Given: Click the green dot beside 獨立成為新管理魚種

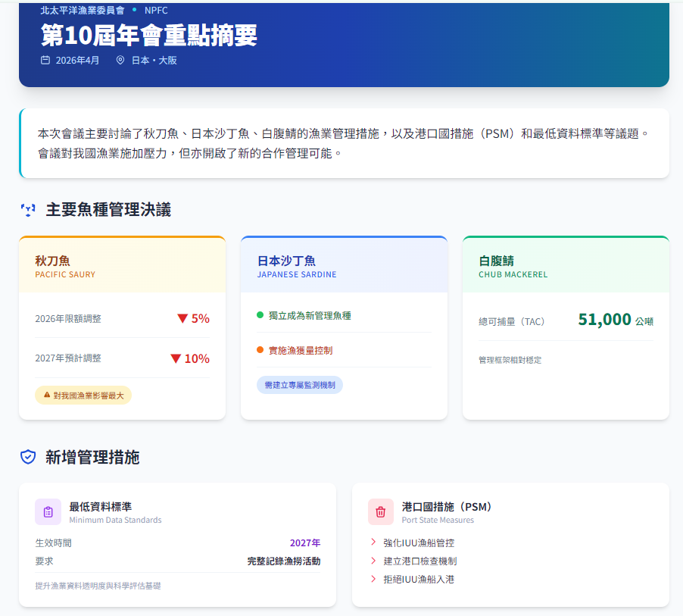Looking at the screenshot, I should coord(260,315).
